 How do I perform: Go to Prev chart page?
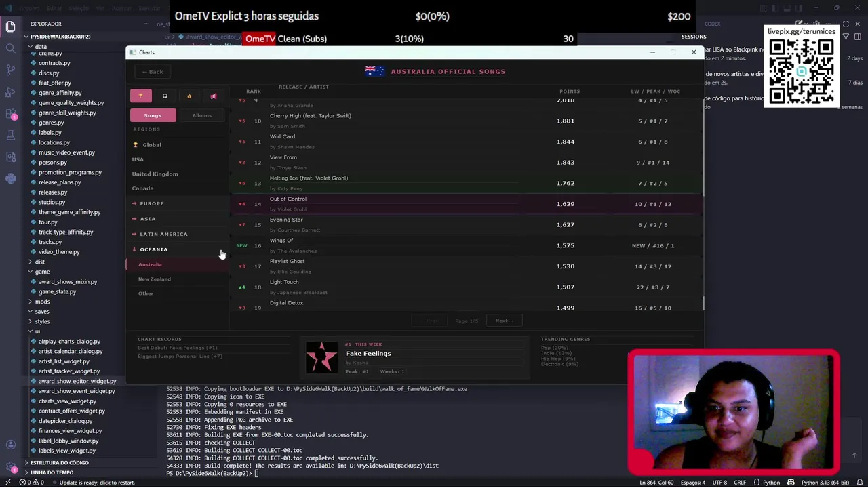click(x=429, y=321)
